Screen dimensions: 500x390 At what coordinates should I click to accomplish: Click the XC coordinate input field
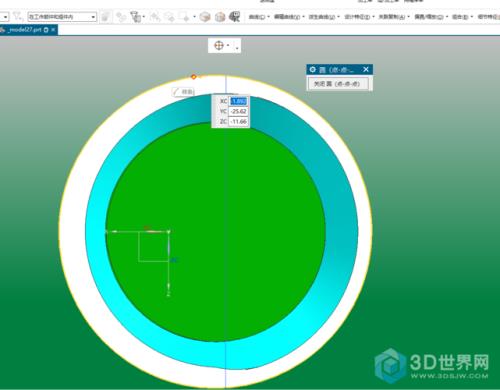(238, 101)
